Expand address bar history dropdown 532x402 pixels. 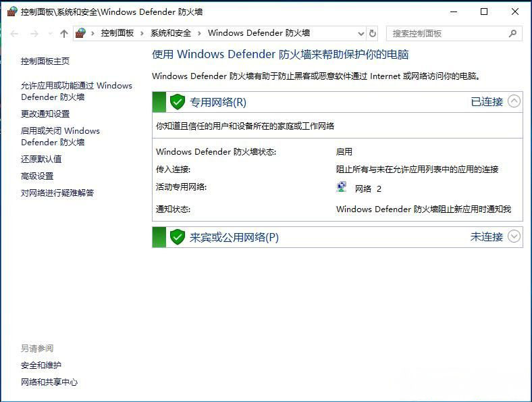point(361,34)
